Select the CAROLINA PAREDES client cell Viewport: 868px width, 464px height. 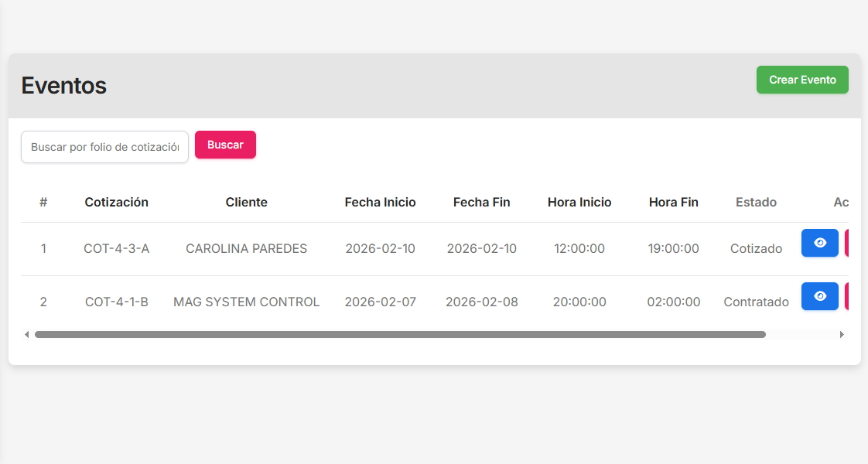[x=247, y=249]
